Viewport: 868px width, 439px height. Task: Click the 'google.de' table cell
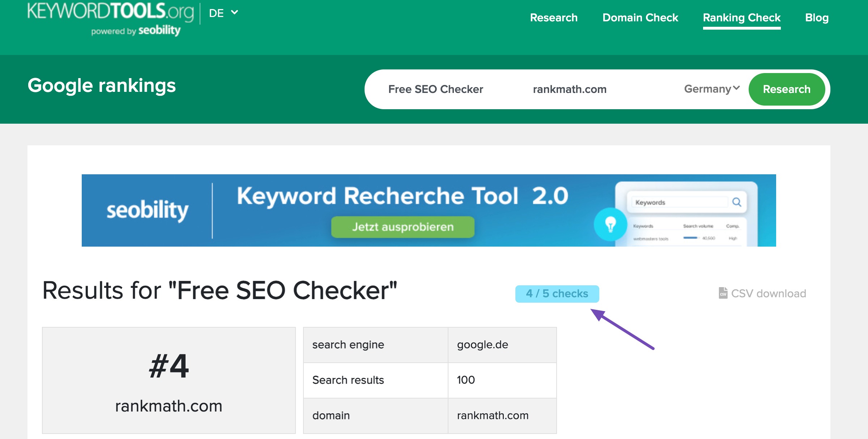click(x=502, y=345)
